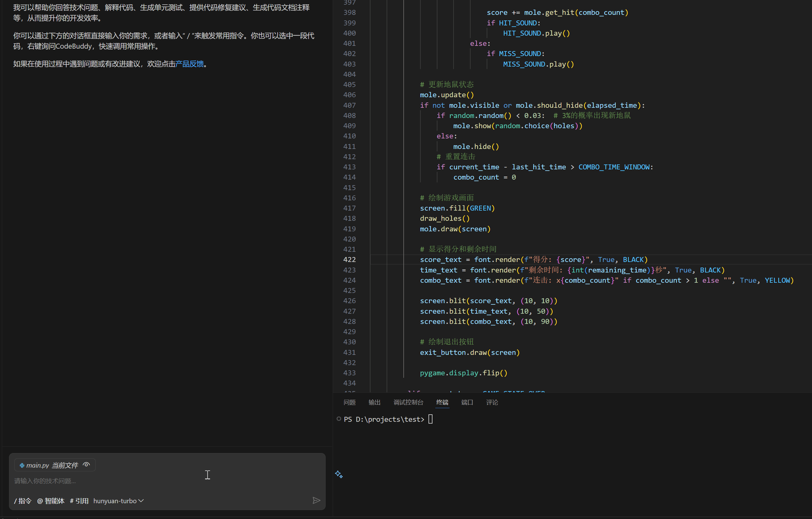Click the / 指令 command button

click(x=23, y=501)
